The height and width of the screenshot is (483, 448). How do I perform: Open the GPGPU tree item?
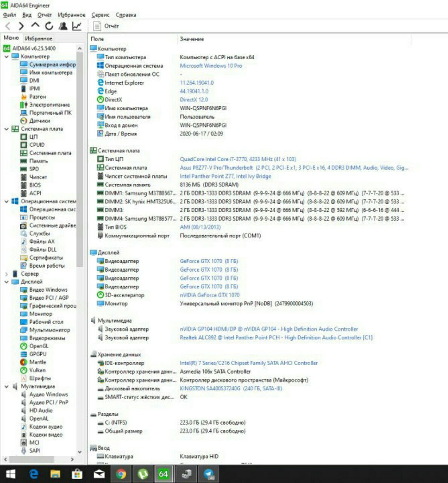[x=33, y=354]
